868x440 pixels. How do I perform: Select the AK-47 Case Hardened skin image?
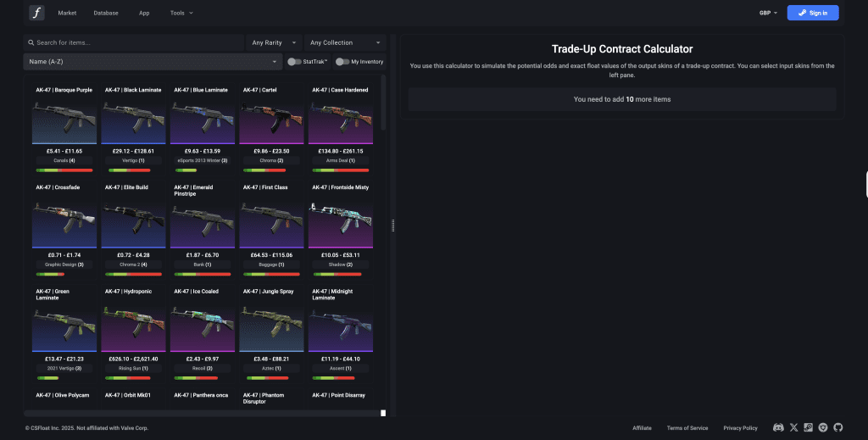[x=341, y=120]
